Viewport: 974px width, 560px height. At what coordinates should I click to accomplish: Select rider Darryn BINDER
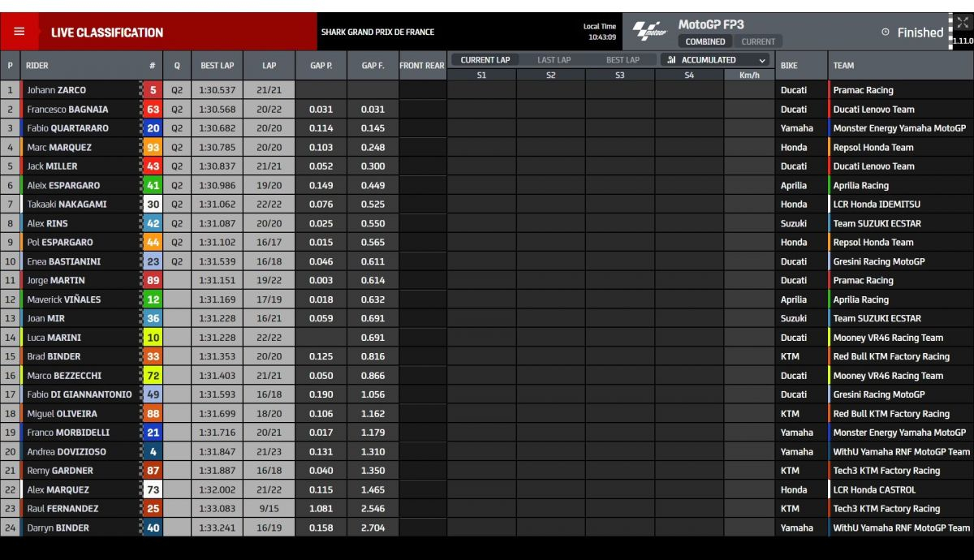[x=58, y=528]
